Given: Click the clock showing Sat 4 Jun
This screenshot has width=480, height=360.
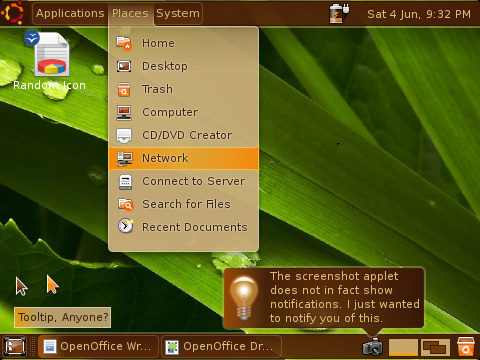Looking at the screenshot, I should coord(419,14).
